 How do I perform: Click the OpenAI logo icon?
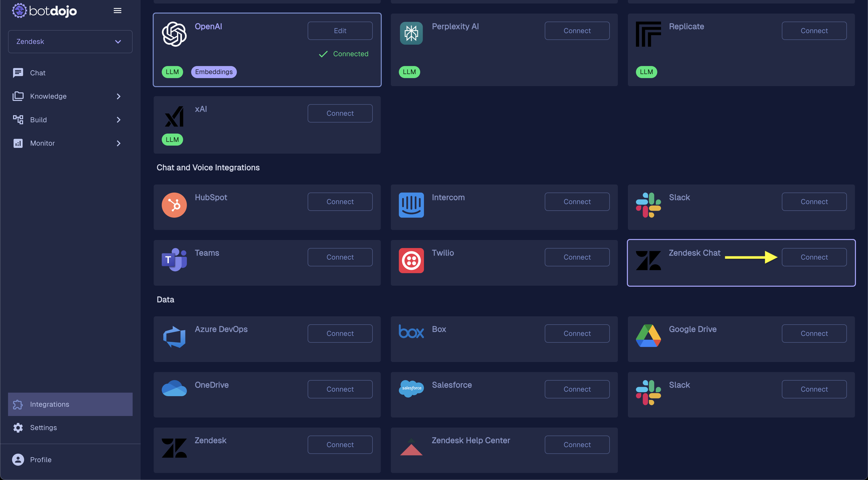tap(174, 34)
